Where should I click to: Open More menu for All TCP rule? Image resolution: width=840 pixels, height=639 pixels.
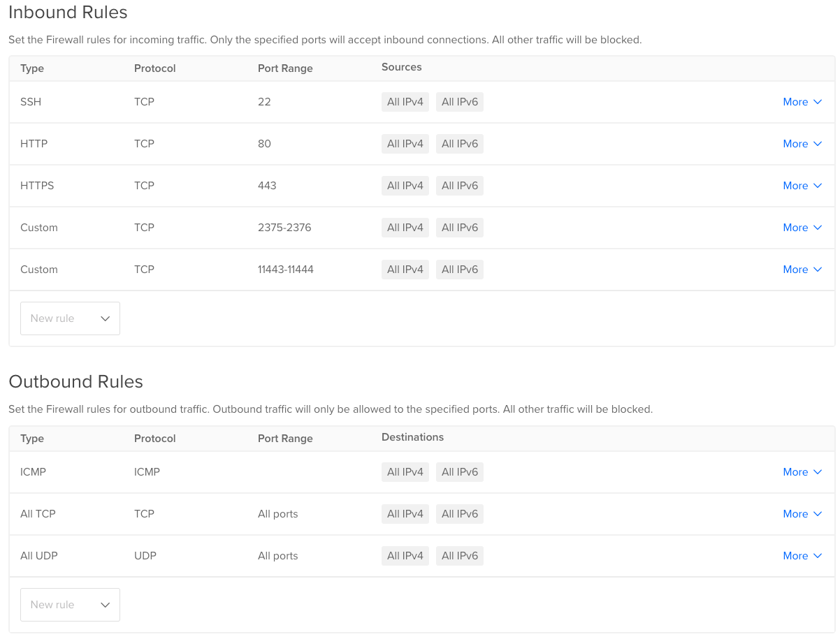tap(802, 514)
